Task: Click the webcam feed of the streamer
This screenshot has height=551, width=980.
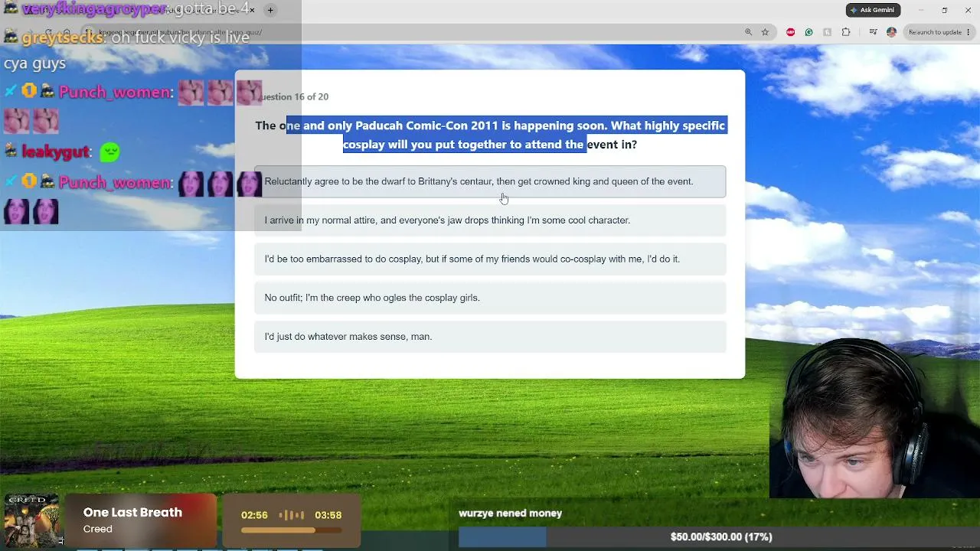Action: tap(874, 419)
